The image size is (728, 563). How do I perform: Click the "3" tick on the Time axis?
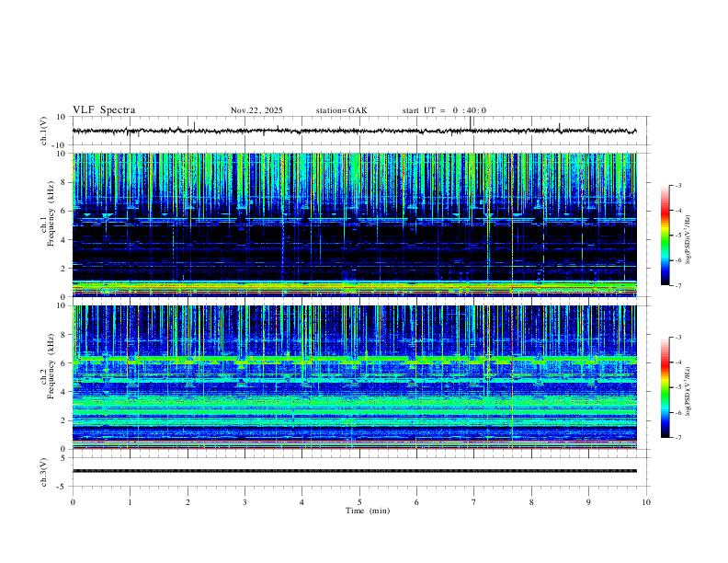coord(245,502)
